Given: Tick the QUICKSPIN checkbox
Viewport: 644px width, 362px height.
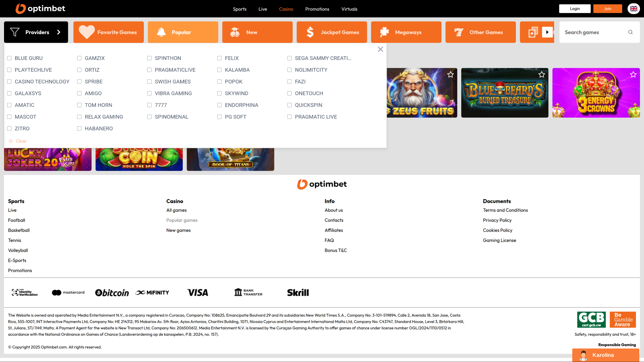Looking at the screenshot, I should (290, 105).
